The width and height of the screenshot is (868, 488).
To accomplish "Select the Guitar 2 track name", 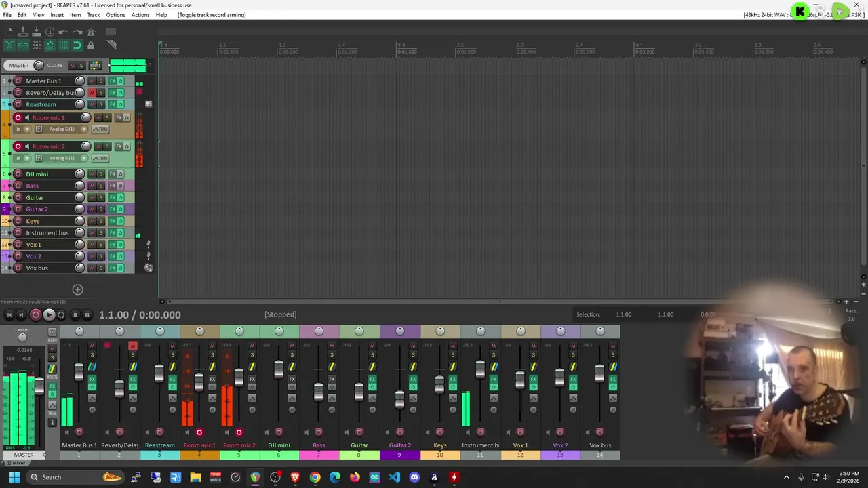I will (37, 209).
